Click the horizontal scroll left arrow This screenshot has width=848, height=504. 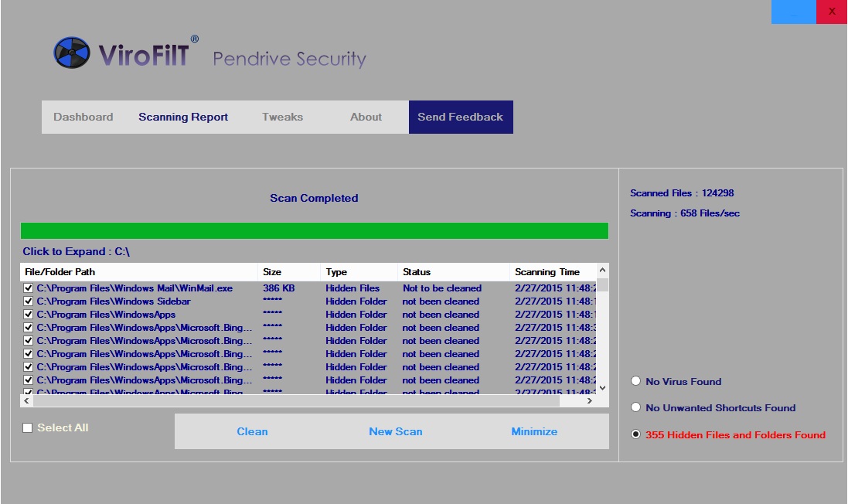[26, 400]
